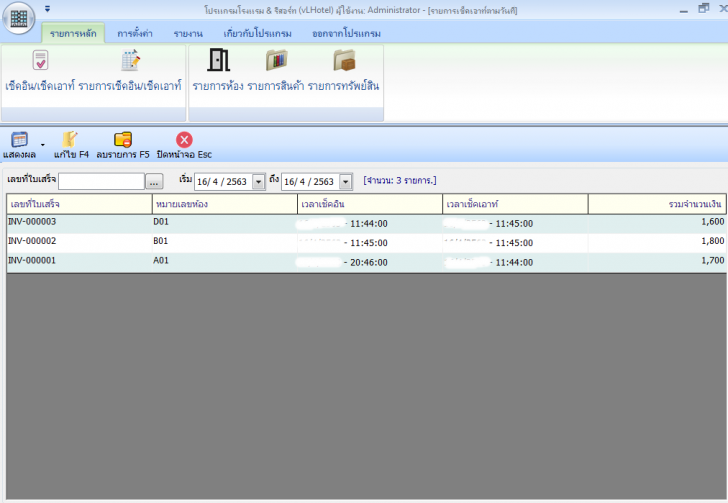The height and width of the screenshot is (503, 728).
Task: Select row INV-000002
Action: 366,242
